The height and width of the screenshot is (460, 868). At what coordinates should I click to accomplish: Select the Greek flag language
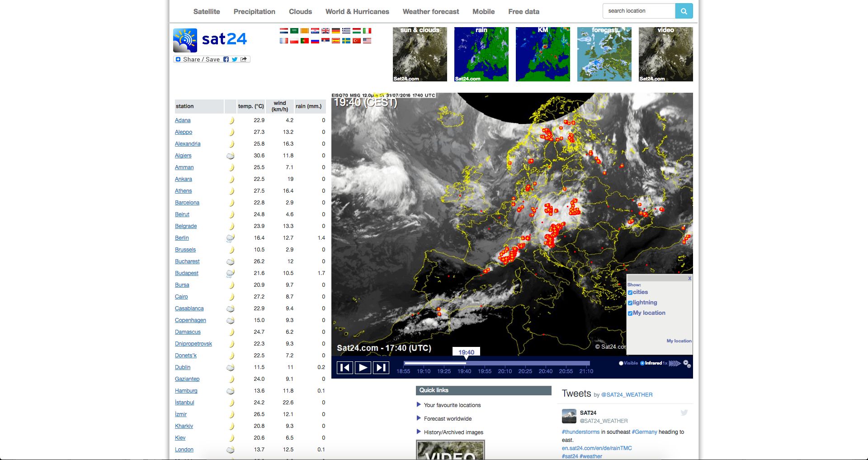(x=346, y=31)
